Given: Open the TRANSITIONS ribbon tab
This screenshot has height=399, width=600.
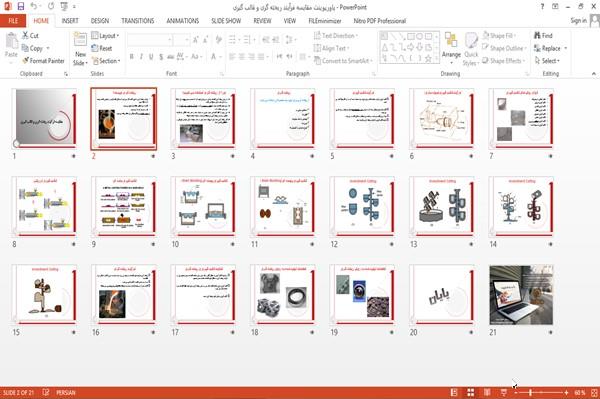Looking at the screenshot, I should tap(138, 21).
